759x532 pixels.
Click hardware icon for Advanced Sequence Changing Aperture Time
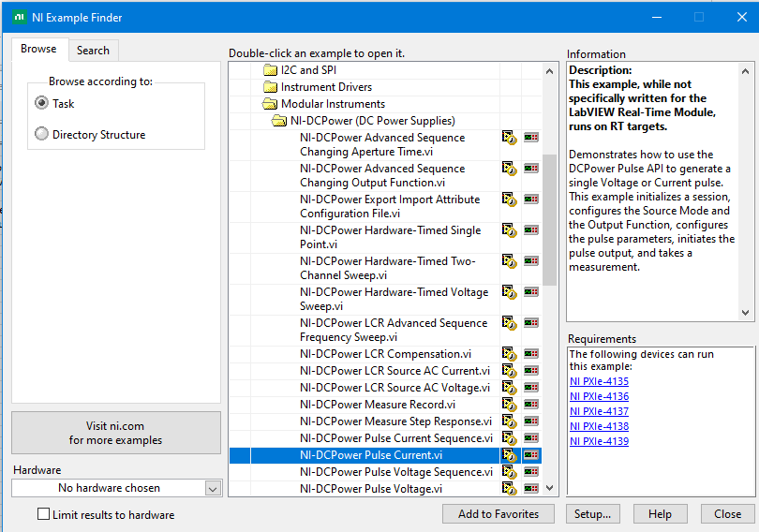(x=531, y=138)
